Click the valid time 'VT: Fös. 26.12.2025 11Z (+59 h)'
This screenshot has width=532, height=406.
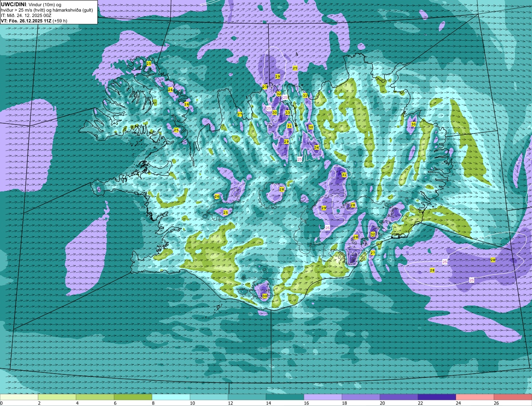point(34,20)
